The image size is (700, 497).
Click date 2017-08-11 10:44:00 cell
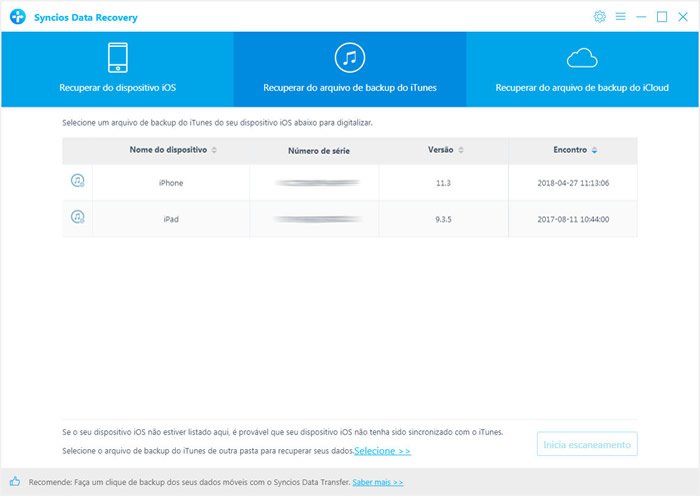(573, 219)
